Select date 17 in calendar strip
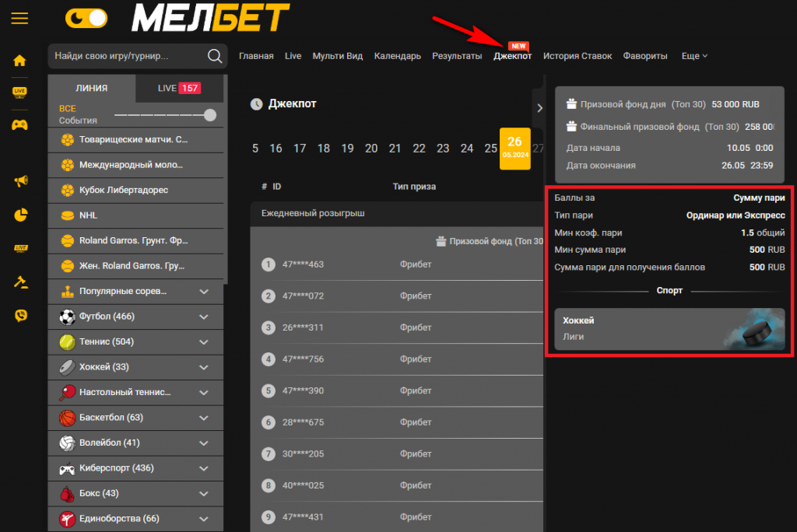 (300, 149)
